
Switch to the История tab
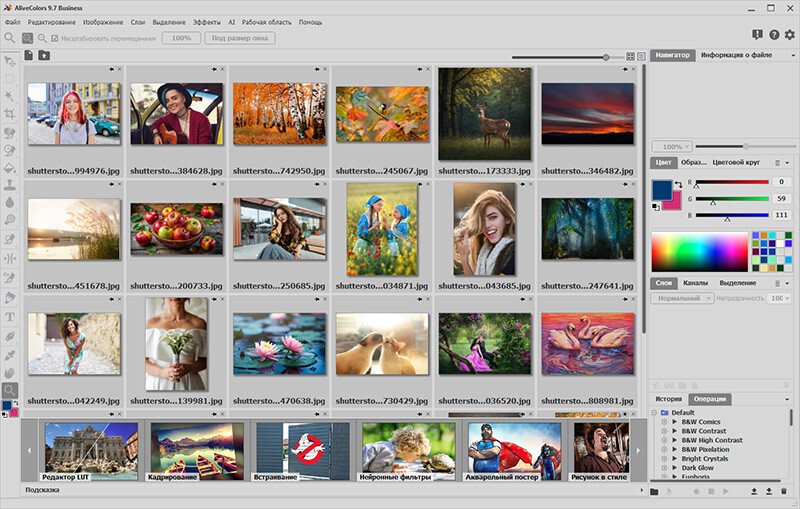click(x=669, y=399)
